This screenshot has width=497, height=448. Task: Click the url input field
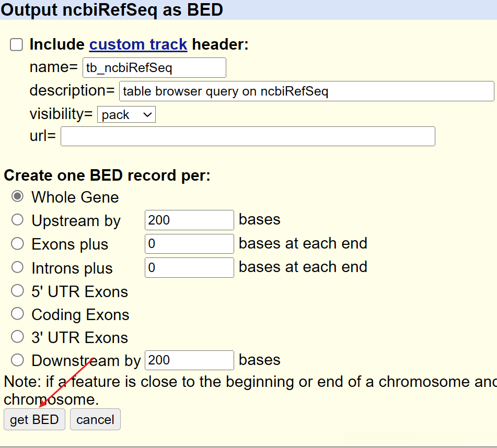pyautogui.click(x=248, y=136)
